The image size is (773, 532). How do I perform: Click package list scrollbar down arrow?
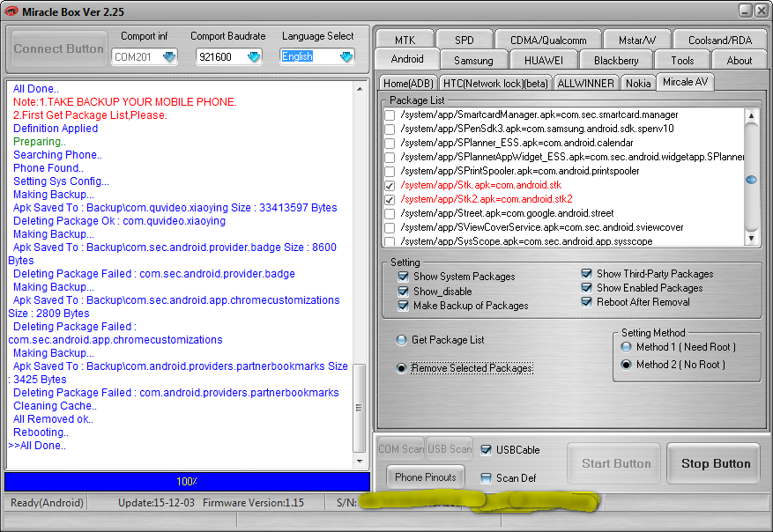[751, 239]
